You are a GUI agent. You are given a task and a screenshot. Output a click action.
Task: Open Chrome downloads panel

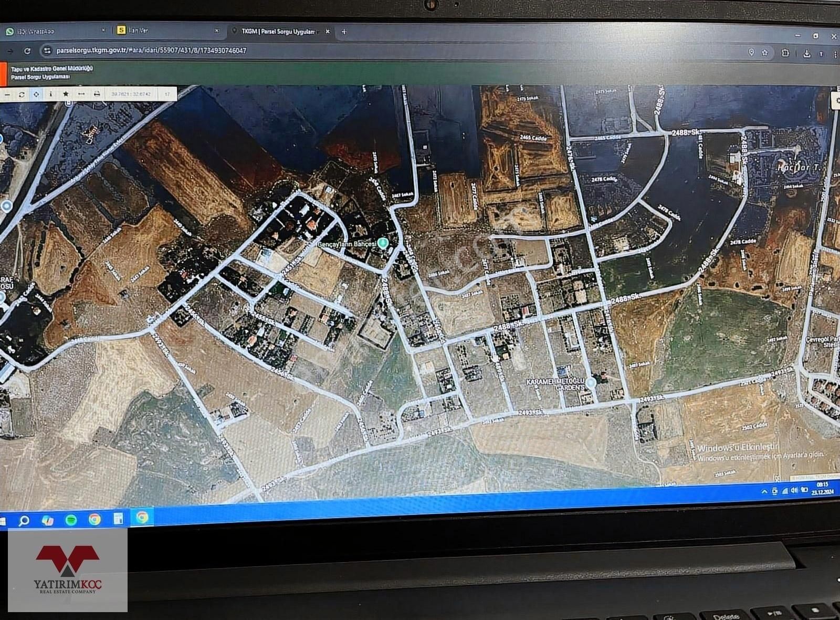click(807, 53)
